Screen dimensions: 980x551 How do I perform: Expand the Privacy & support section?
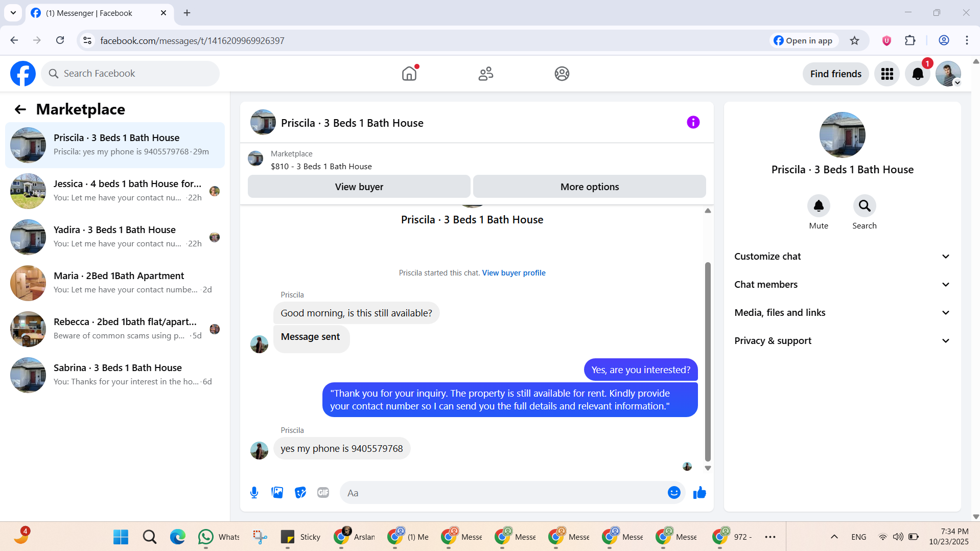(842, 341)
